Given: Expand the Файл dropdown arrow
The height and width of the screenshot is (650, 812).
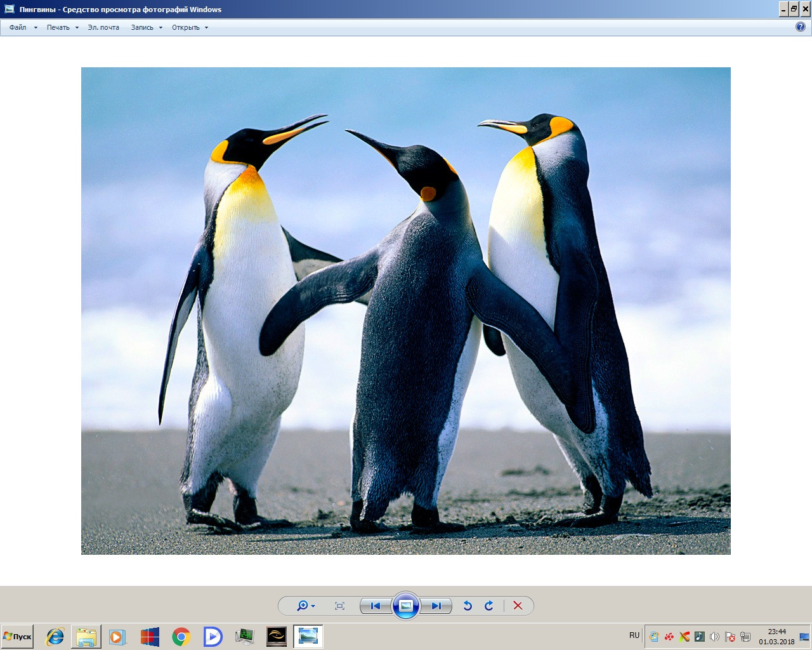Looking at the screenshot, I should click(x=36, y=27).
